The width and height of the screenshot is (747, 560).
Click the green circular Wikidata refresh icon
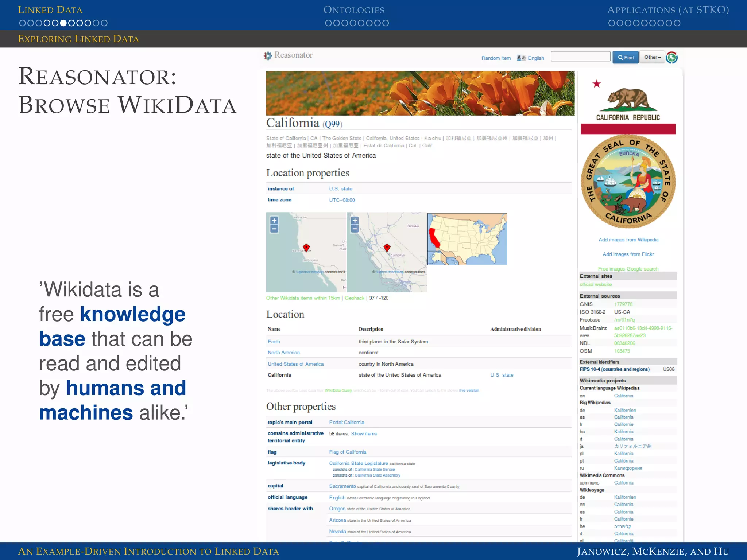tap(671, 58)
